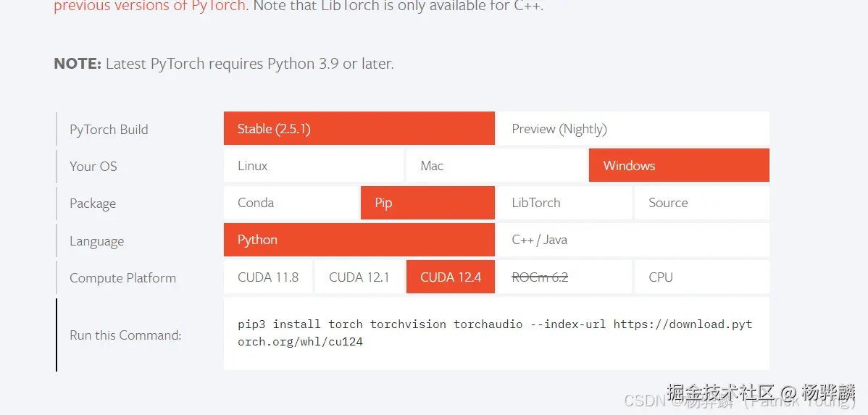
Task: Choose the Windows OS option
Action: [678, 166]
